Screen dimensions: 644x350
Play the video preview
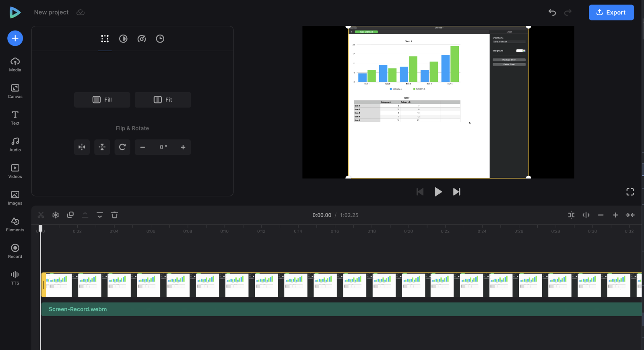438,192
